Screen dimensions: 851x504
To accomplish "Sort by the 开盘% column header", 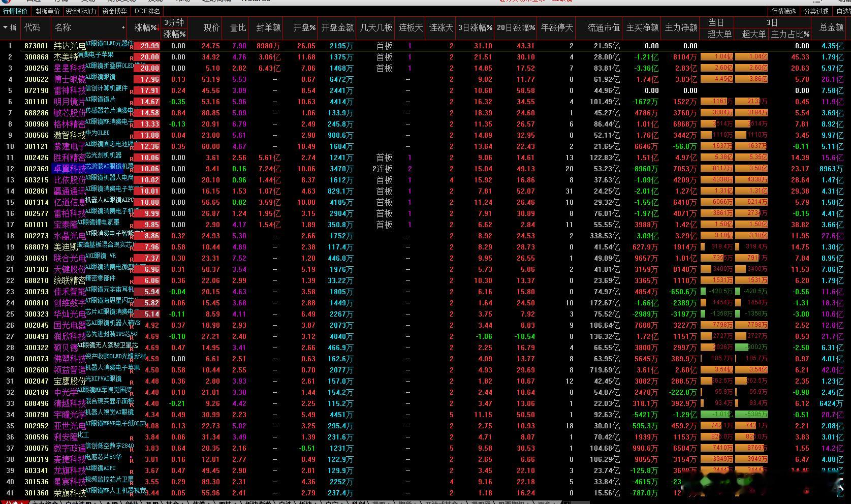I will point(305,27).
